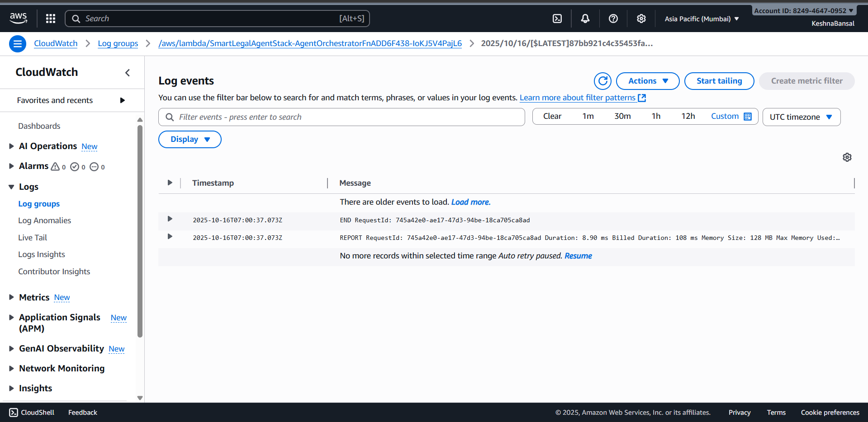Open the notifications bell
Image resolution: width=868 pixels, height=422 pixels.
[x=585, y=19]
